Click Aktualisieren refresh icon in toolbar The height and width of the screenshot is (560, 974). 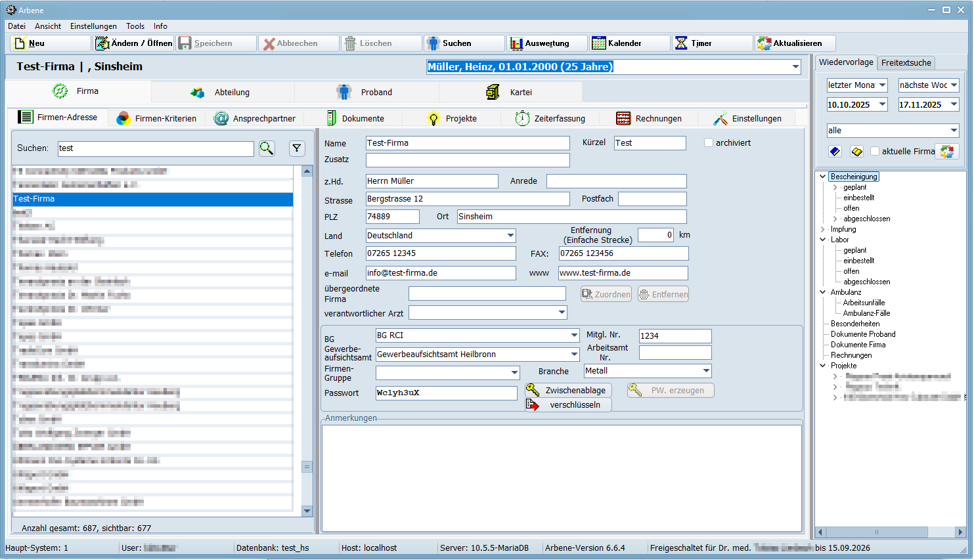click(764, 43)
